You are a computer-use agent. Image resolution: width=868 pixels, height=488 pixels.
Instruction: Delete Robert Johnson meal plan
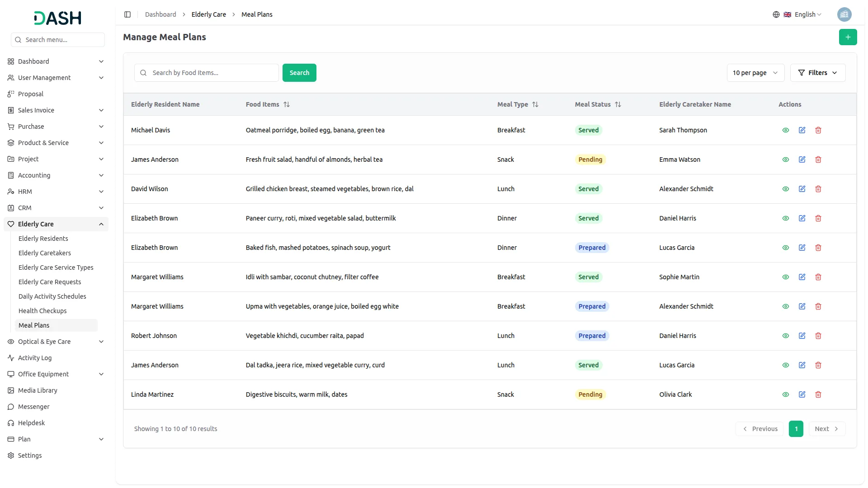point(818,336)
